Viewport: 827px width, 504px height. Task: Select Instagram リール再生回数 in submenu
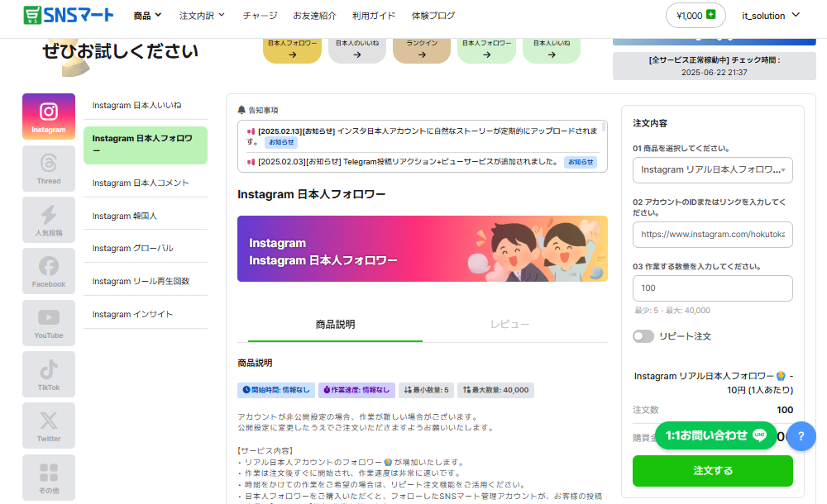coord(146,282)
